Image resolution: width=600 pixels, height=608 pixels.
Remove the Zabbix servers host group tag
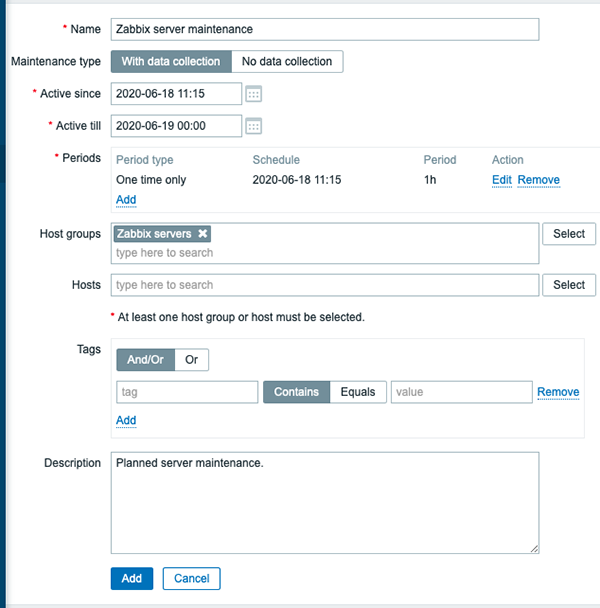pyautogui.click(x=202, y=233)
